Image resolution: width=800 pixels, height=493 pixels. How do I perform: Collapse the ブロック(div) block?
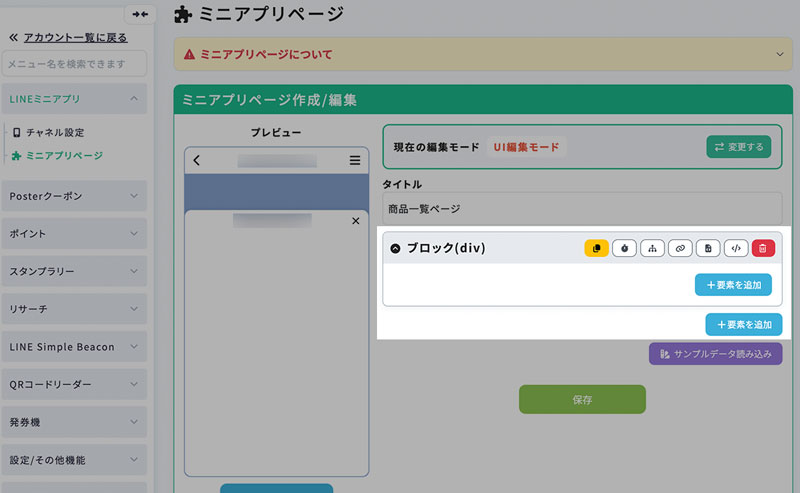(x=395, y=248)
